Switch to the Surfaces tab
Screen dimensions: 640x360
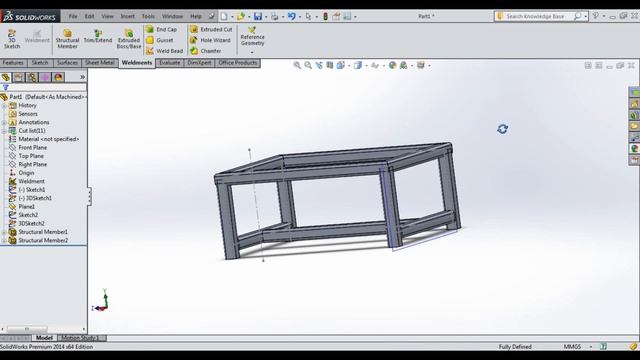67,63
